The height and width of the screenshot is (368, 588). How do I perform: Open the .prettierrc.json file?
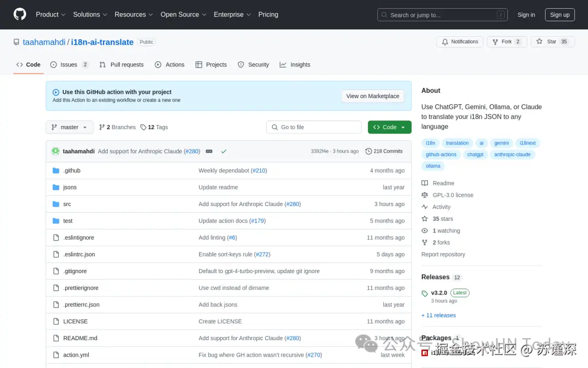click(x=81, y=305)
